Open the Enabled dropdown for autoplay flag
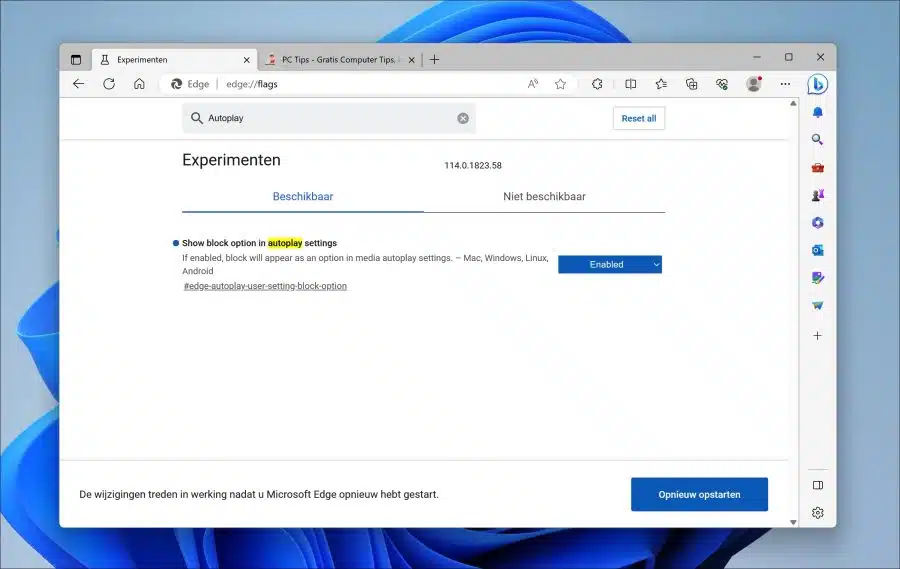 (x=610, y=264)
